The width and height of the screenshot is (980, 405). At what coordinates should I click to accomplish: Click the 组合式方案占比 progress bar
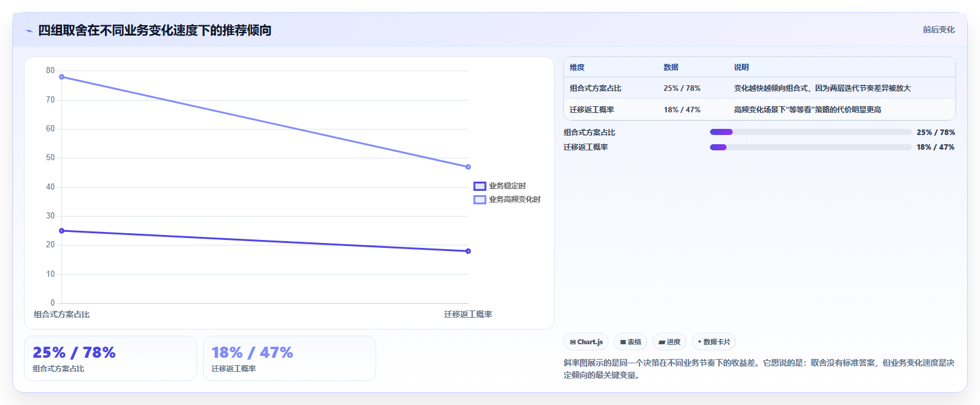pyautogui.click(x=810, y=132)
